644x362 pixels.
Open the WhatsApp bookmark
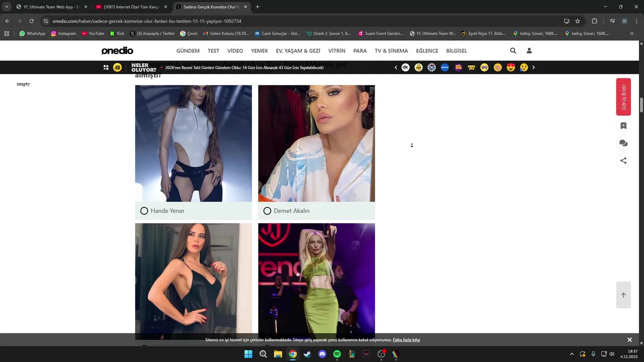32,34
